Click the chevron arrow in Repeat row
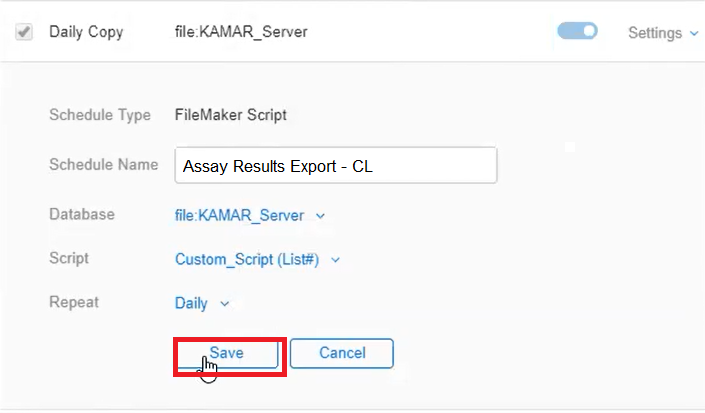This screenshot has width=705, height=413. pyautogui.click(x=224, y=304)
